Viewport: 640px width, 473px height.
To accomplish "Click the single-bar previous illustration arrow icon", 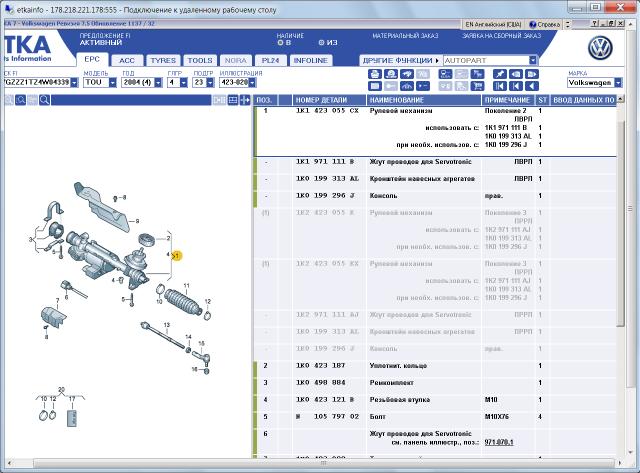I will (516, 86).
